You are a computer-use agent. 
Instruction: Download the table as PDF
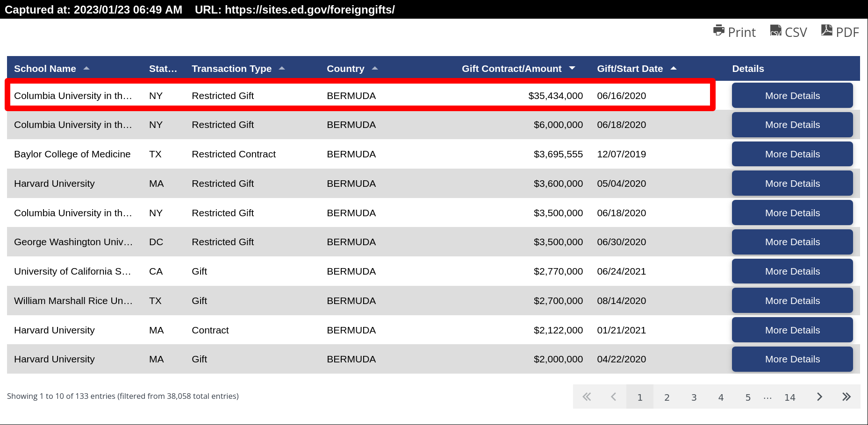pos(840,32)
